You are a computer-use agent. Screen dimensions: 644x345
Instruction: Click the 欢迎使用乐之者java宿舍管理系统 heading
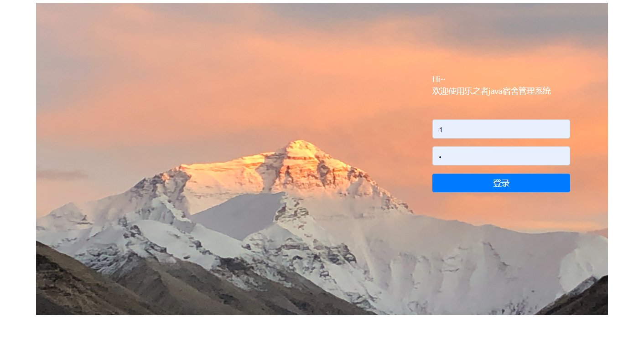491,91
